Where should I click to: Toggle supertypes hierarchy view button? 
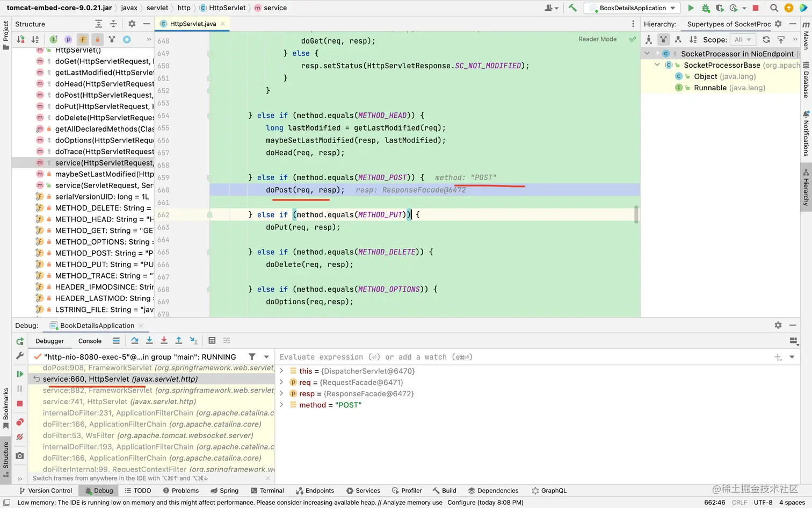click(663, 39)
